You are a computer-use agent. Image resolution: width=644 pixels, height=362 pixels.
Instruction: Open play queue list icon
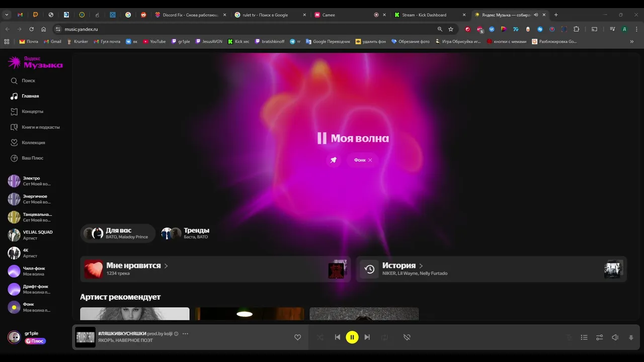pyautogui.click(x=584, y=337)
